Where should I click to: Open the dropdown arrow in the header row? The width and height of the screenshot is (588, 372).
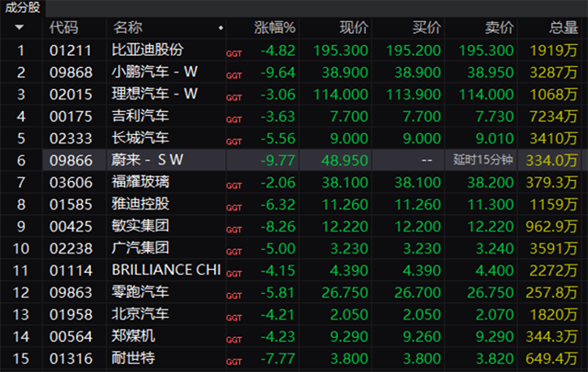[x=19, y=28]
